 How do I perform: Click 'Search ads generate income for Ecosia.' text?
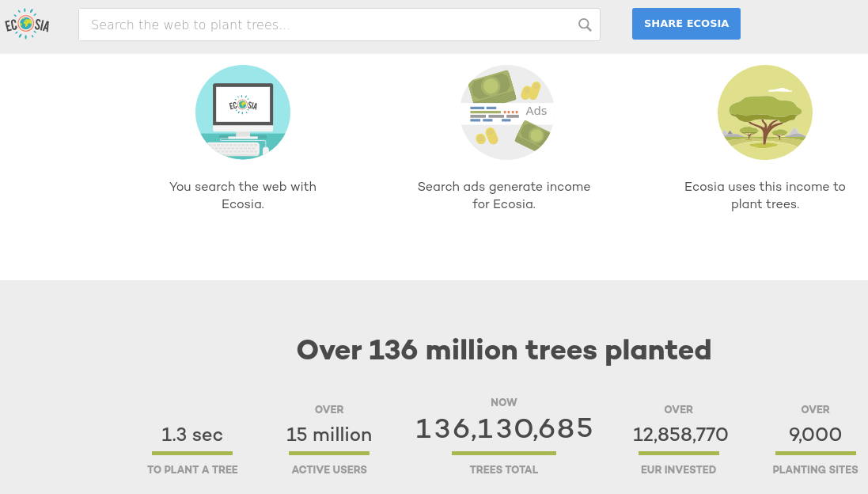coord(504,195)
